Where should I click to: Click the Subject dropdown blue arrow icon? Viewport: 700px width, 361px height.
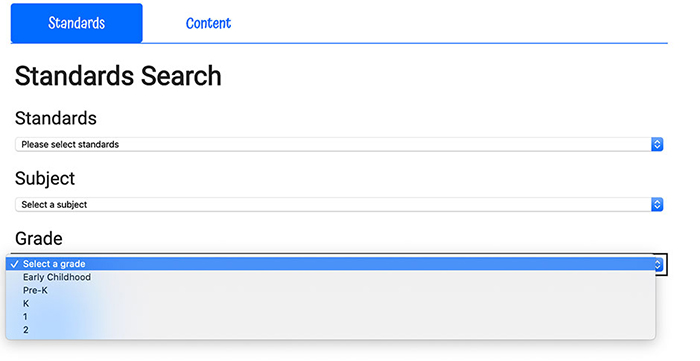tap(657, 204)
